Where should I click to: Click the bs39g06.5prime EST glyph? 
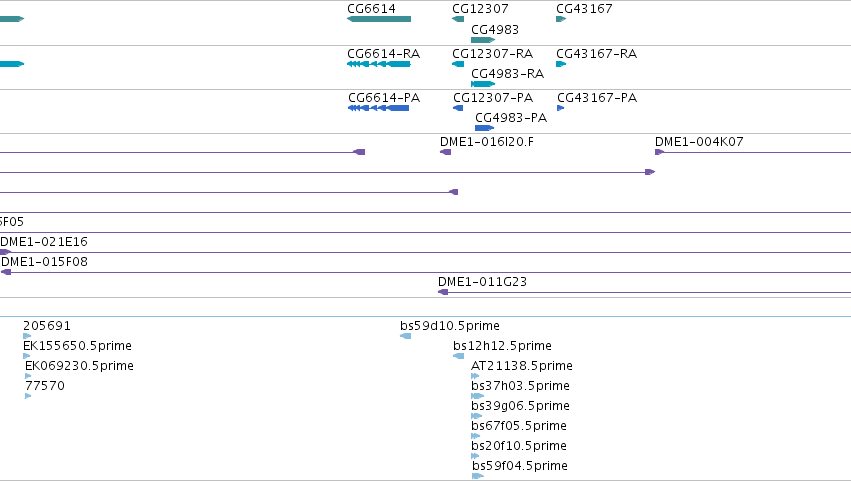point(477,416)
